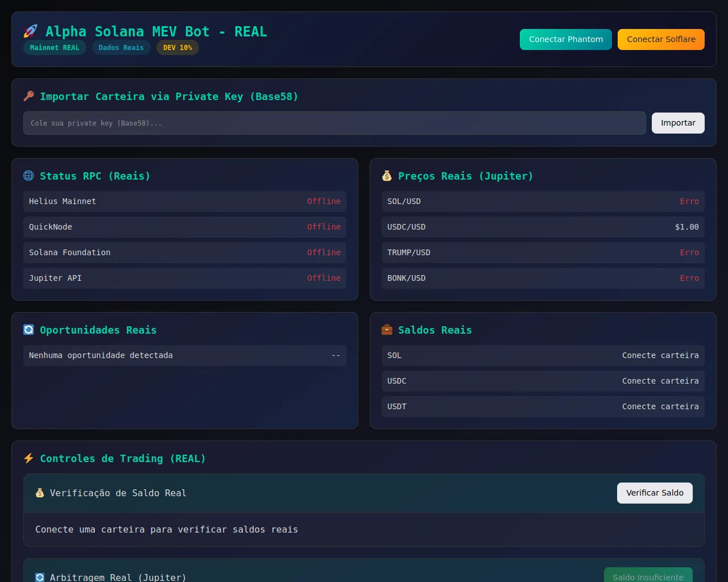Select the QuickNode row label
The image size is (728, 582).
(51, 227)
